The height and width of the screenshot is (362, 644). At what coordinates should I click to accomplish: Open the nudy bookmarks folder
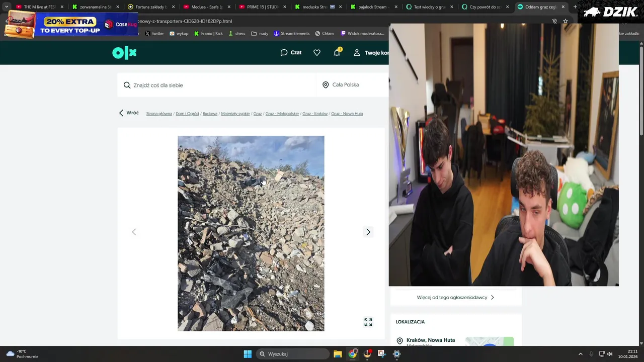[260, 34]
